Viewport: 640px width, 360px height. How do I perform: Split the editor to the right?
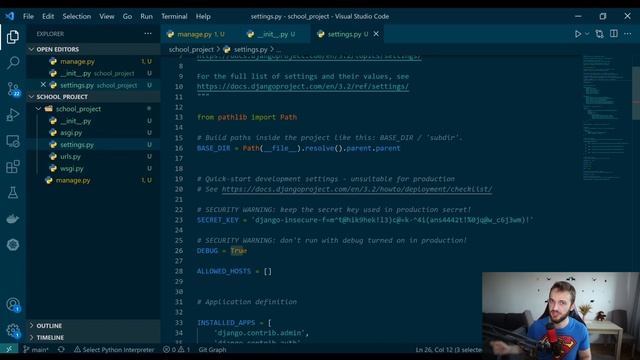613,34
